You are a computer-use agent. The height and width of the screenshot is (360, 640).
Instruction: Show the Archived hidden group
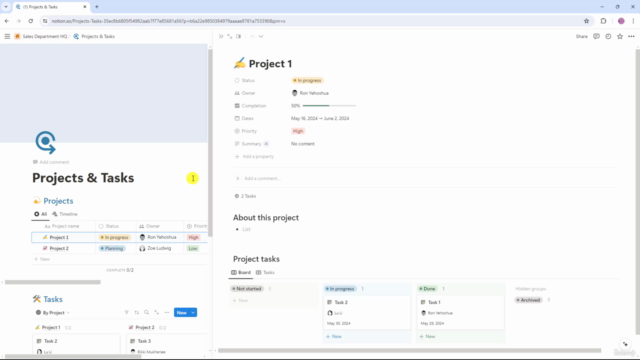click(529, 300)
